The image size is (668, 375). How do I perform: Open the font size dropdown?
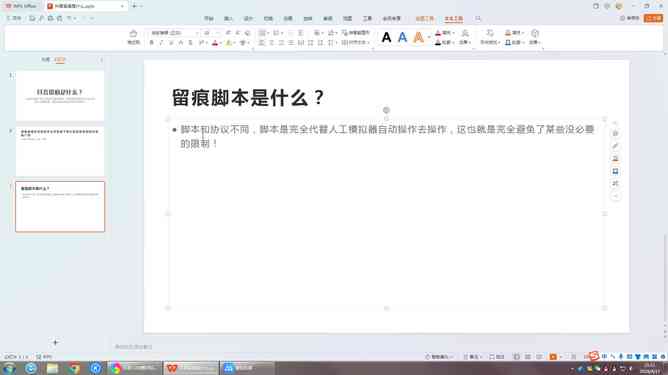218,33
